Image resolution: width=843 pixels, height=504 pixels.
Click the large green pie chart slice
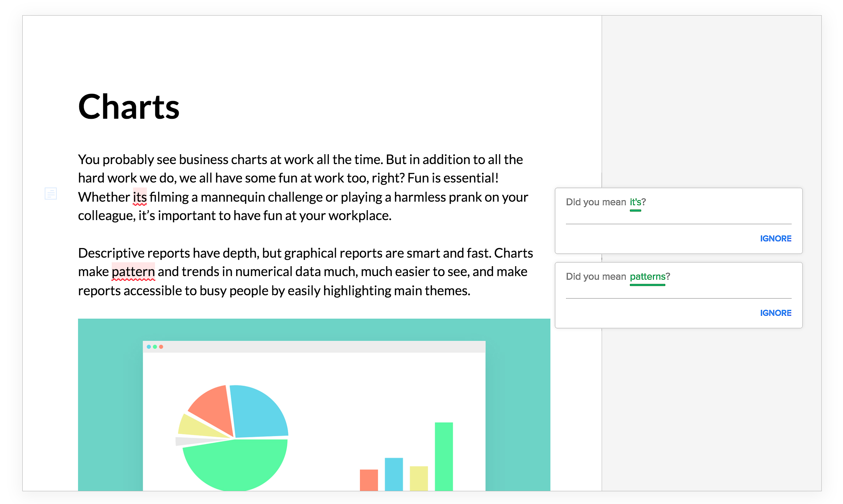click(x=234, y=464)
